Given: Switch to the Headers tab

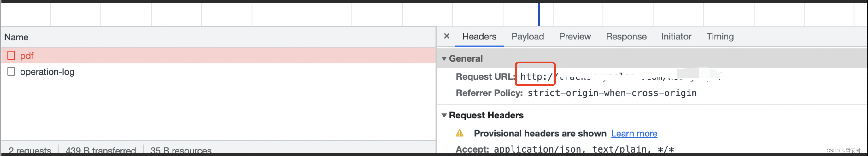Looking at the screenshot, I should 479,36.
